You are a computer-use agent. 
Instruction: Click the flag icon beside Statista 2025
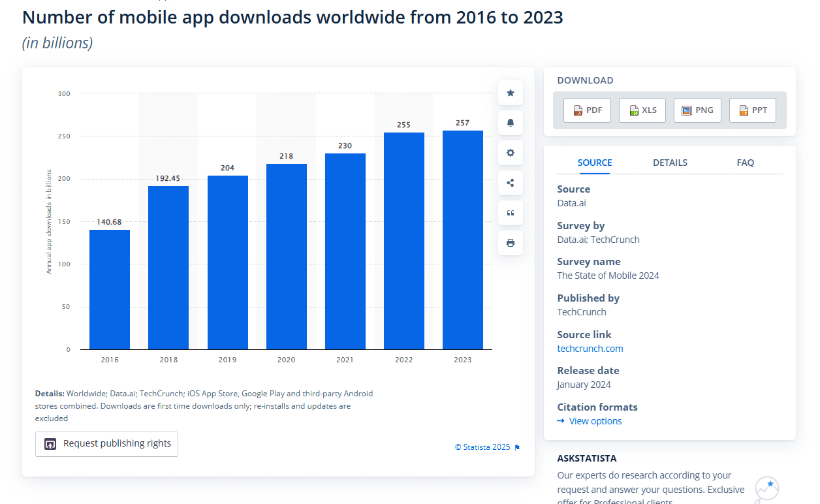click(x=517, y=447)
